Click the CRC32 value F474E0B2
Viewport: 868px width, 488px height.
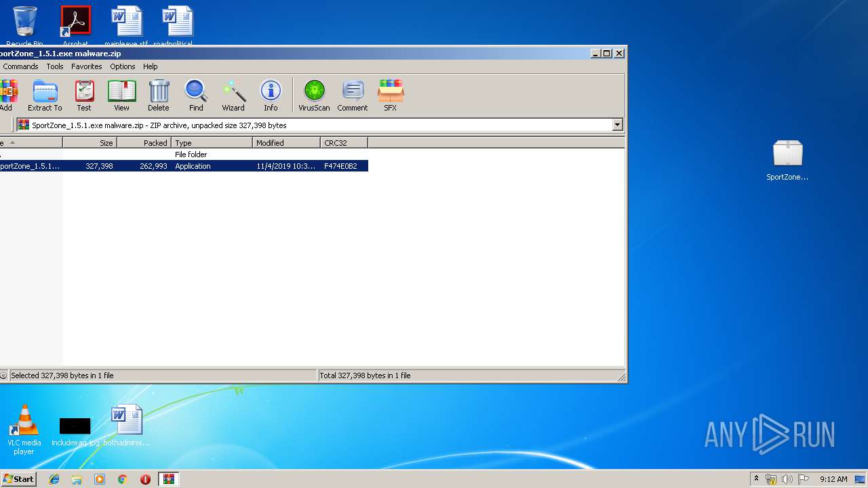click(340, 166)
